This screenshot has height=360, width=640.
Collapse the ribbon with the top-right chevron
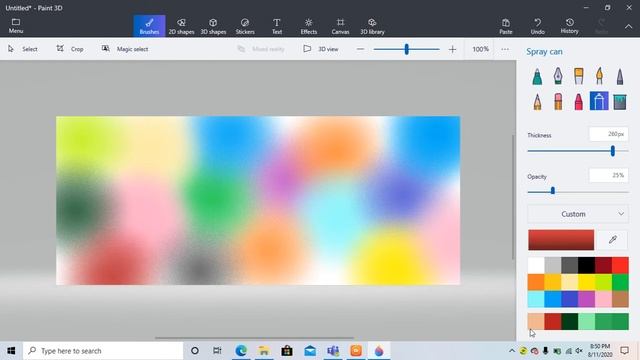629,26
